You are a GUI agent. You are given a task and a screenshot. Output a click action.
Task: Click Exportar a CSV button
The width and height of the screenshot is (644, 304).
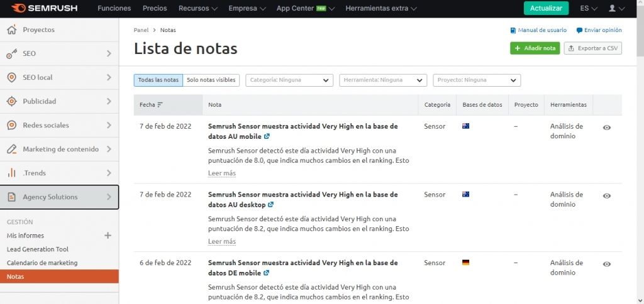pos(592,48)
